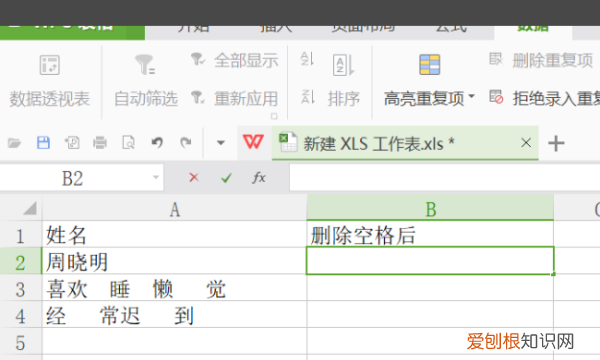Click the active empty cell B2
Image resolution: width=600 pixels, height=360 pixels.
[x=430, y=261]
